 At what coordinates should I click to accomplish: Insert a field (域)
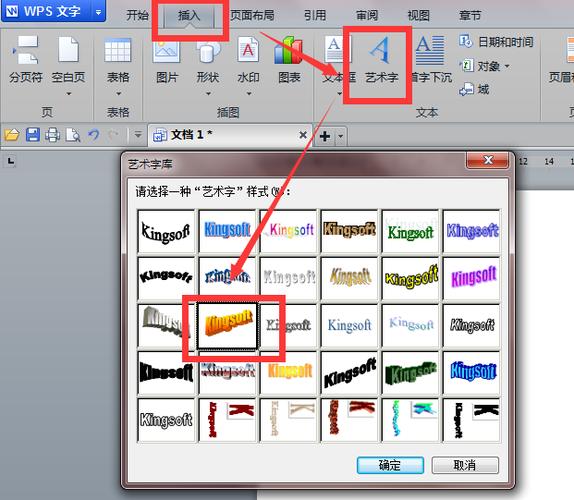(x=474, y=89)
